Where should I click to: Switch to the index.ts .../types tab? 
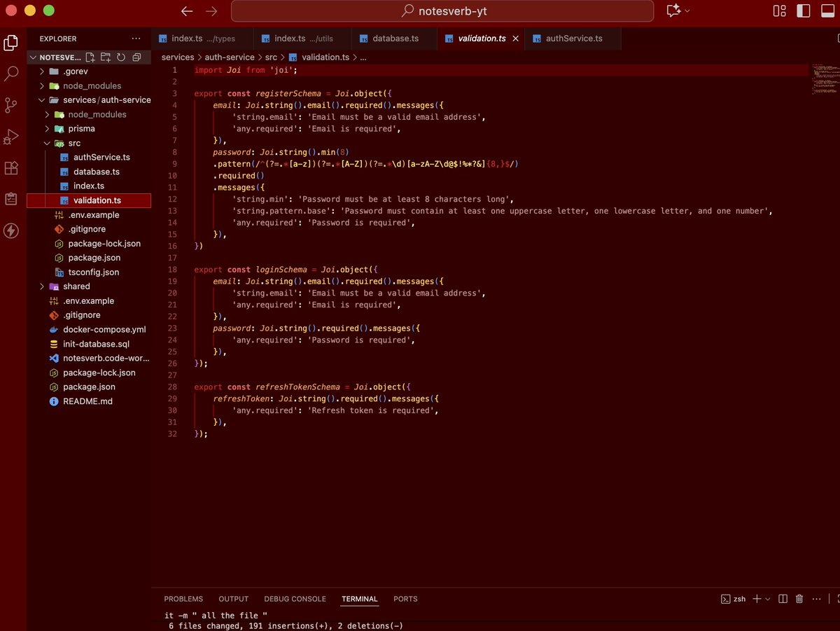coord(203,39)
